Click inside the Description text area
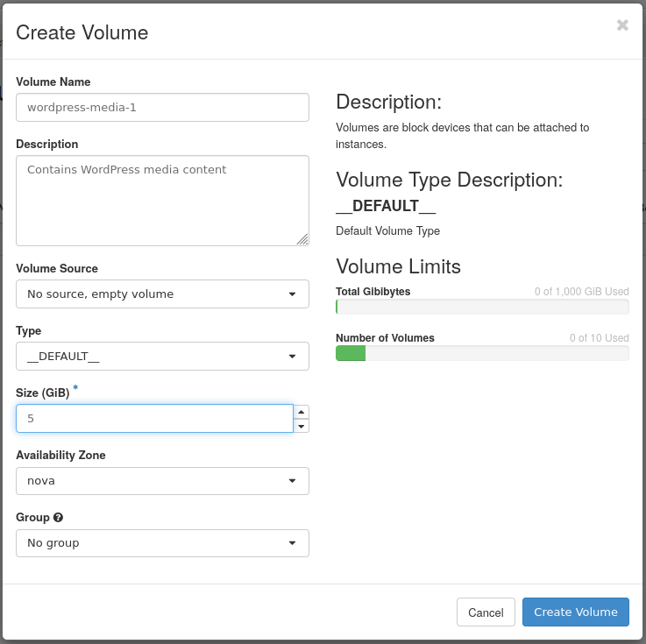 162,201
